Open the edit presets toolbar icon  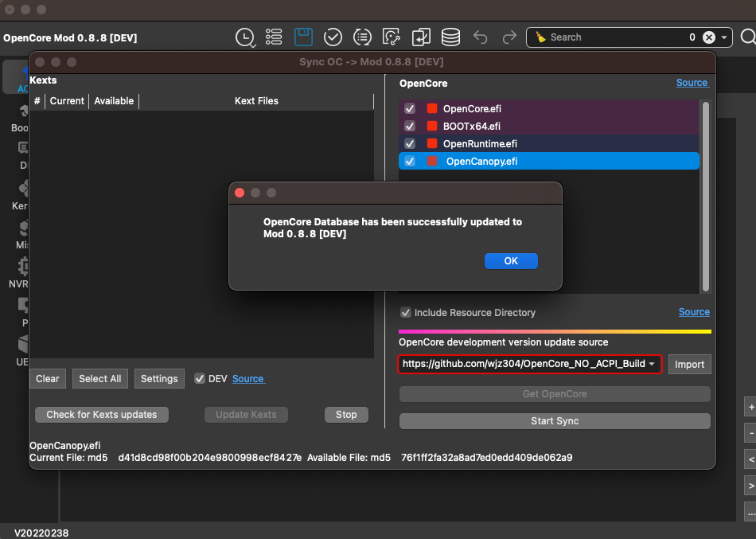pyautogui.click(x=392, y=37)
